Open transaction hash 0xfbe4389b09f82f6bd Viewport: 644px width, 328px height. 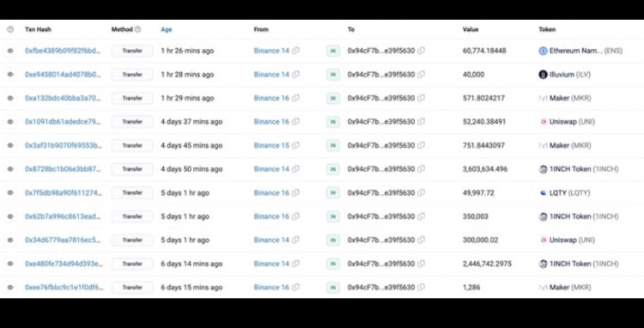click(63, 51)
